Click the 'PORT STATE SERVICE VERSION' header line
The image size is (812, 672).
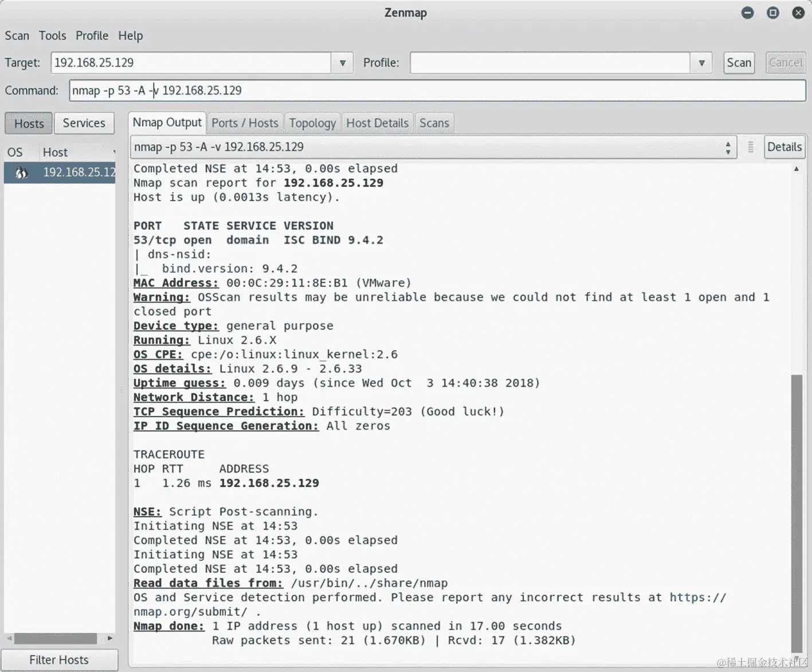point(233,226)
